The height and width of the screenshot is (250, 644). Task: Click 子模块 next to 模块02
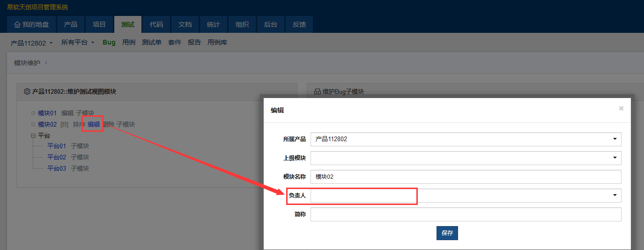(x=126, y=124)
